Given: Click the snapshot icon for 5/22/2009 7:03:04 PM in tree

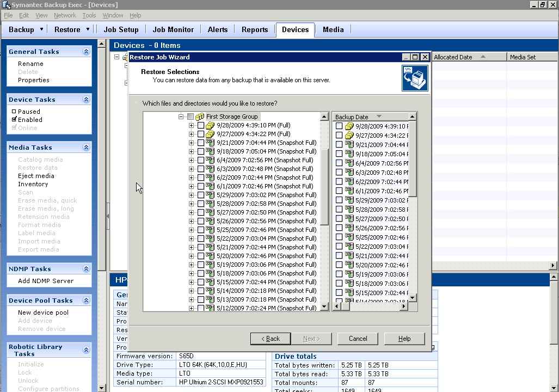Looking at the screenshot, I should click(x=210, y=238).
